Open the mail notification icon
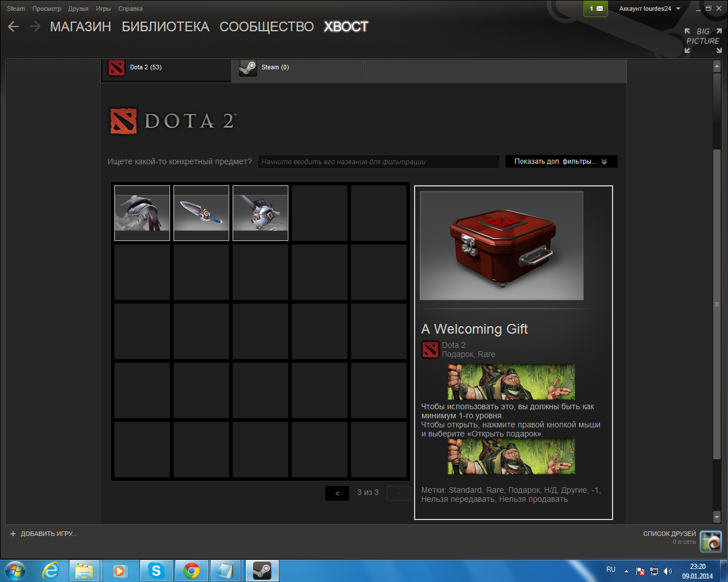The width and height of the screenshot is (728, 582). coord(595,9)
